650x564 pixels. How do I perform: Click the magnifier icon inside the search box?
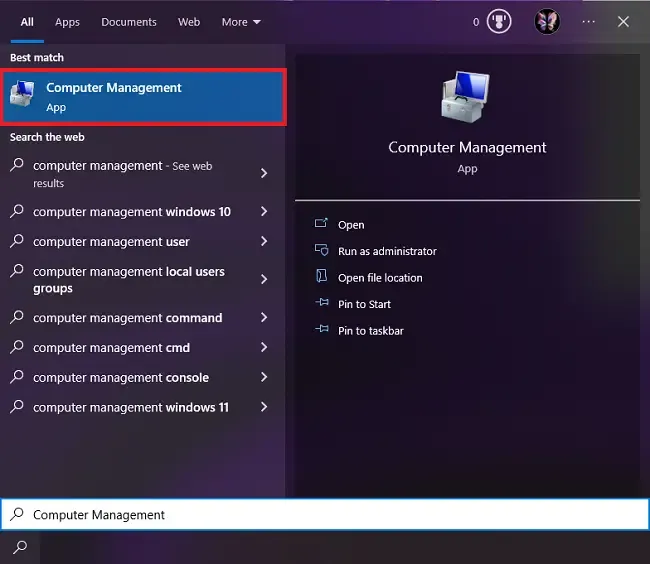[17, 514]
